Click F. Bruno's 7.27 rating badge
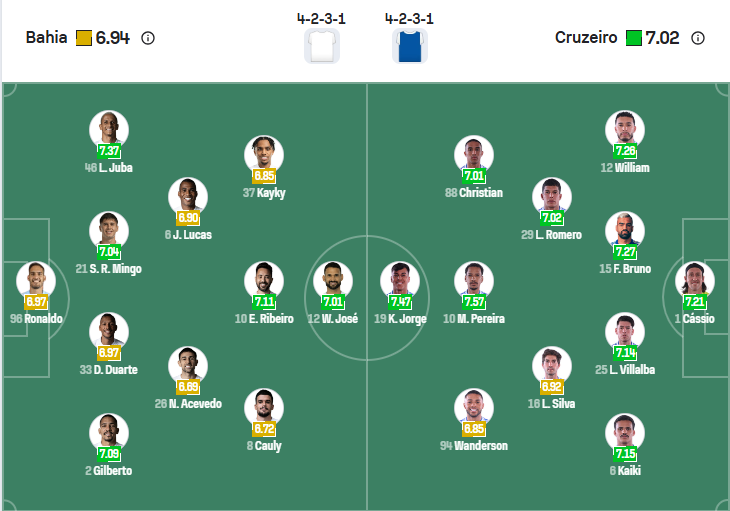Image resolution: width=730 pixels, height=511 pixels. pos(625,252)
